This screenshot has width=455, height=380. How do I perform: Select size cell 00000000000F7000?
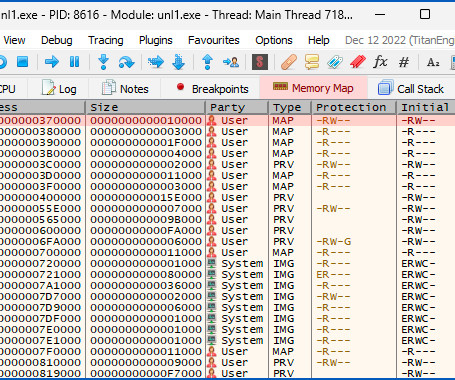[146, 373]
